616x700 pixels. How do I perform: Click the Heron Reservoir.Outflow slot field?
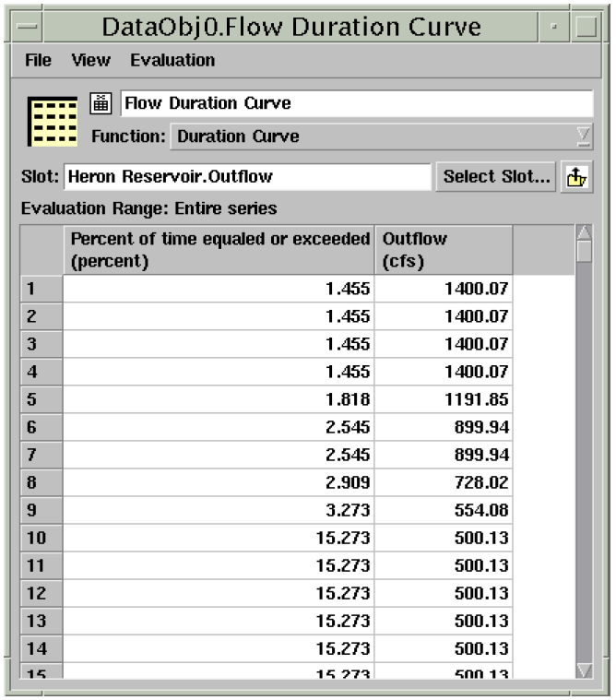click(247, 177)
